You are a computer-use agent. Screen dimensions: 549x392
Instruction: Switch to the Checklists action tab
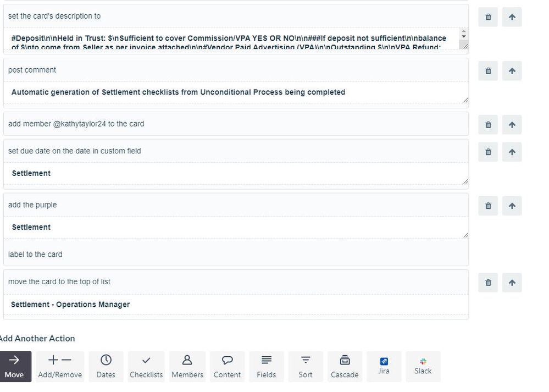[146, 366]
